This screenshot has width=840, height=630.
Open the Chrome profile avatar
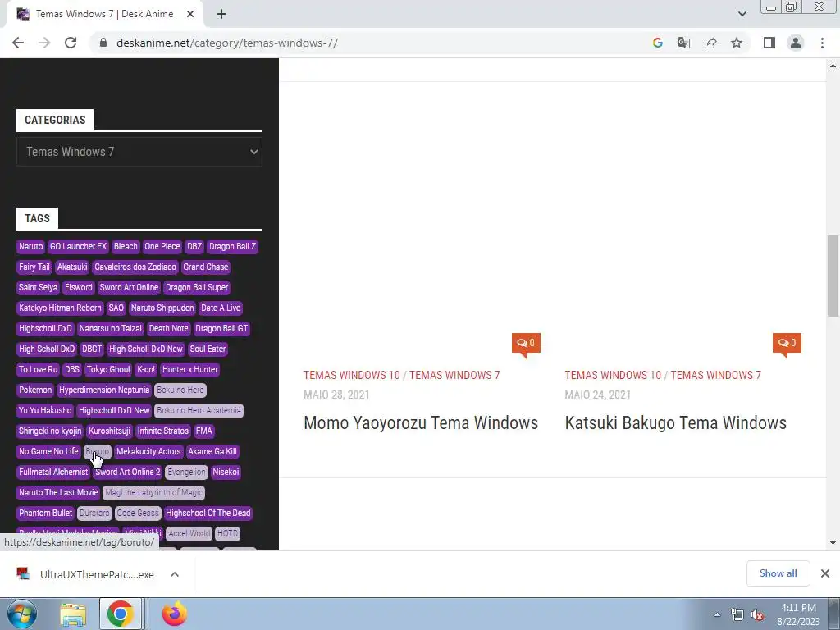[796, 43]
